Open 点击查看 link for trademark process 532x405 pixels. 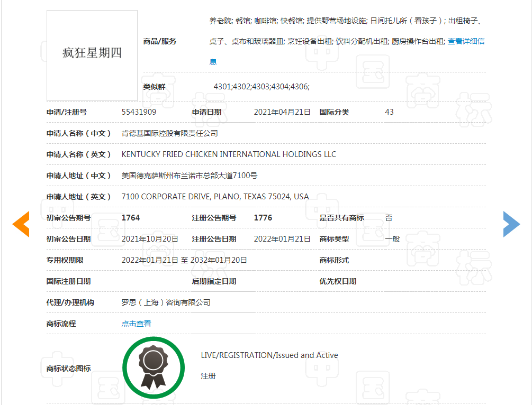137,324
